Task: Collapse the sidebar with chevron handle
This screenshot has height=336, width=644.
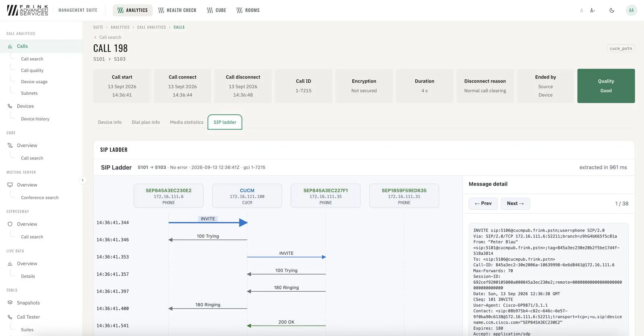Action: 83,180
